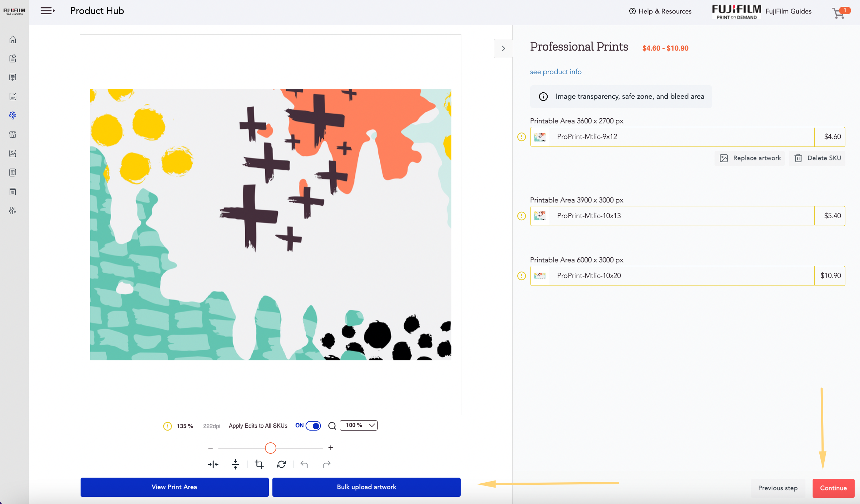
Task: Click thumbnail of ProPrint-Mtlic-10x13
Action: tap(540, 216)
